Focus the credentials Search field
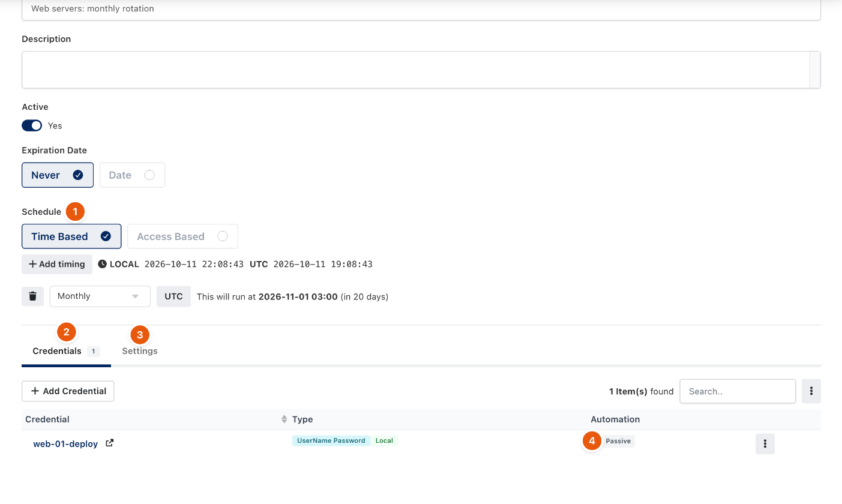The image size is (842, 504). [x=738, y=391]
